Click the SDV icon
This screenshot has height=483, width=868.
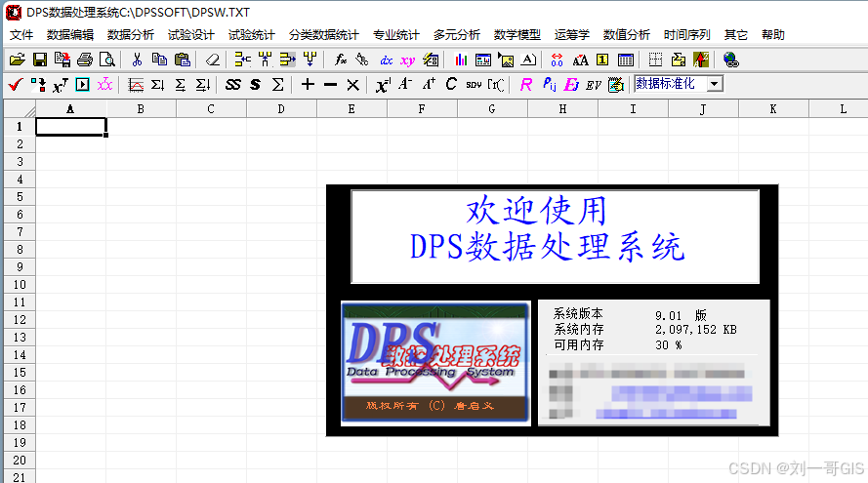pos(474,85)
